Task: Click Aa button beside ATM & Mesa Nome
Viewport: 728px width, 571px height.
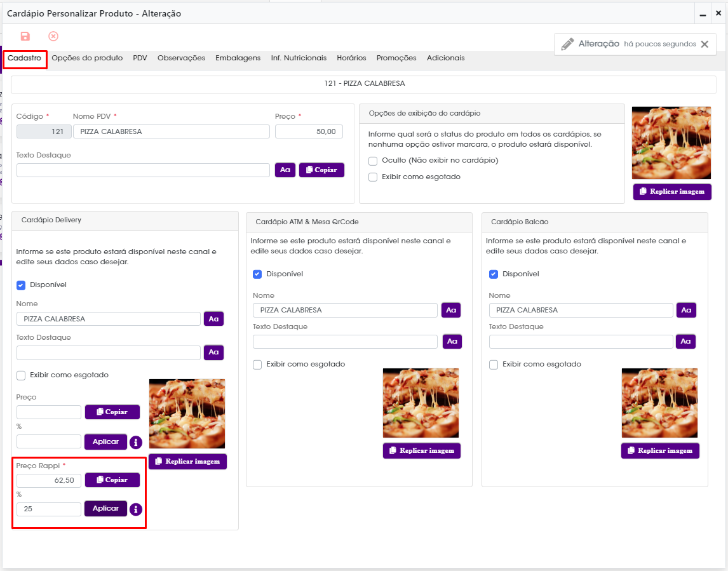Action: pos(451,310)
